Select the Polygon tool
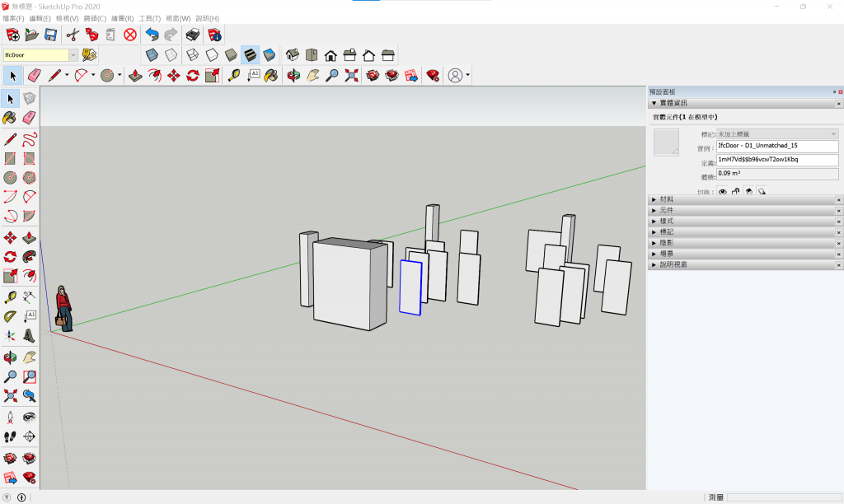The height and width of the screenshot is (504, 844). click(29, 178)
